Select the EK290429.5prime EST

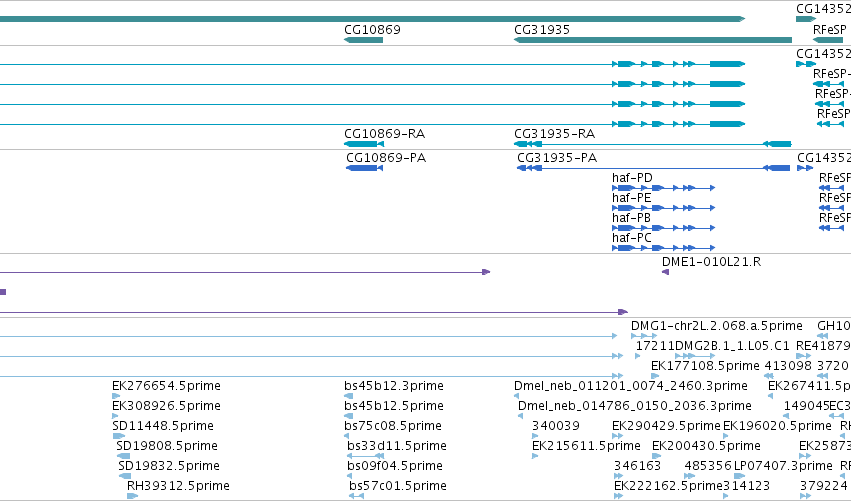coord(618,436)
